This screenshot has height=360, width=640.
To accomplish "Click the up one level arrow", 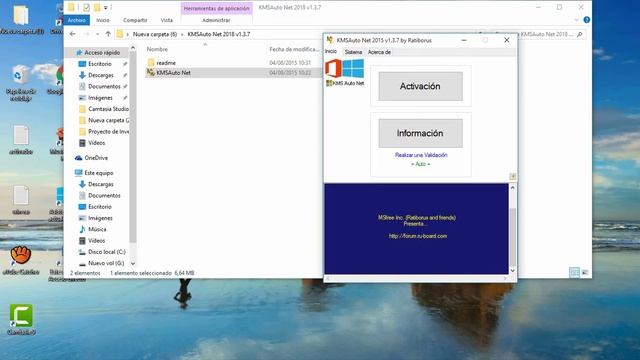I will (108, 34).
